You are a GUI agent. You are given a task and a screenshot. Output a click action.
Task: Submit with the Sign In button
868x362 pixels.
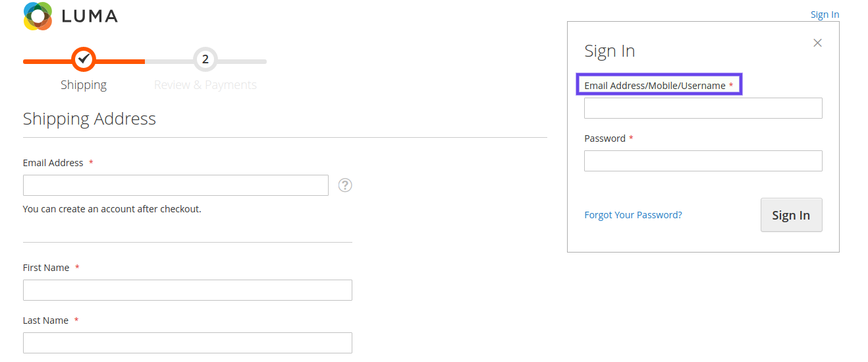pos(791,215)
